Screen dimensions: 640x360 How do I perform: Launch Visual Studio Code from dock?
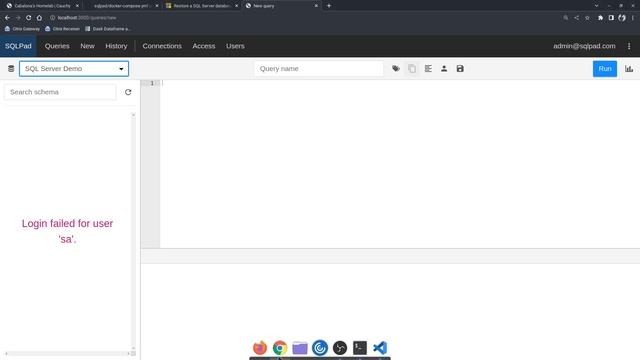380,348
